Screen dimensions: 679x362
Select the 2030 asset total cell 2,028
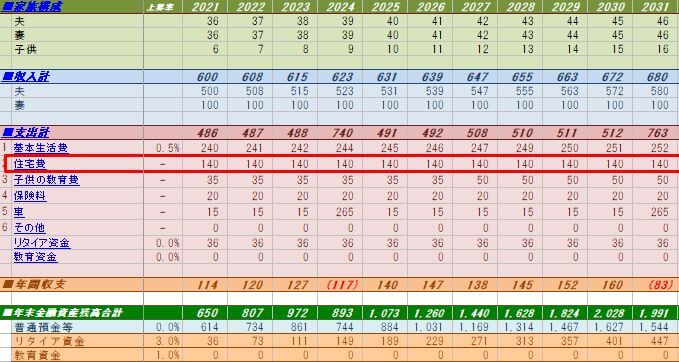[610, 313]
